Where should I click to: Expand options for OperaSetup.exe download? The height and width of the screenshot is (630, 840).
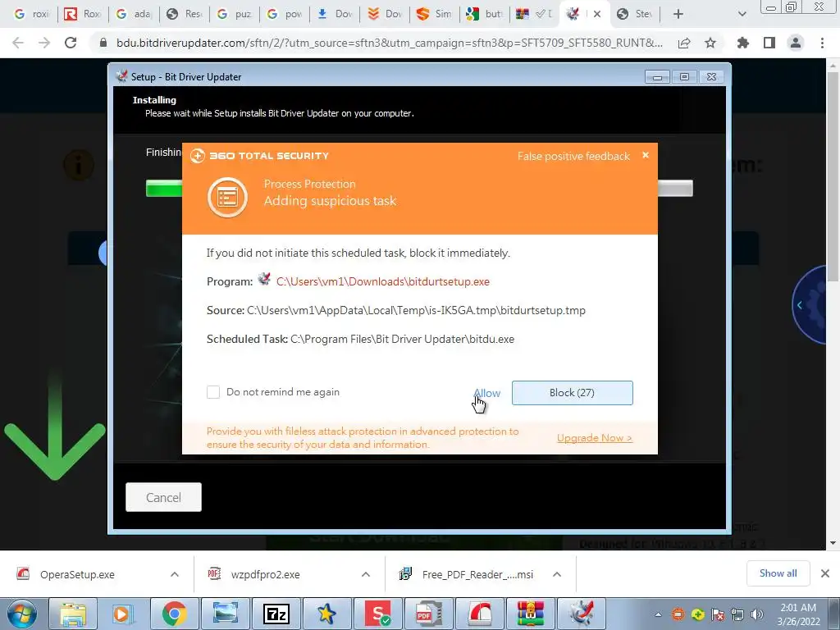tap(175, 574)
